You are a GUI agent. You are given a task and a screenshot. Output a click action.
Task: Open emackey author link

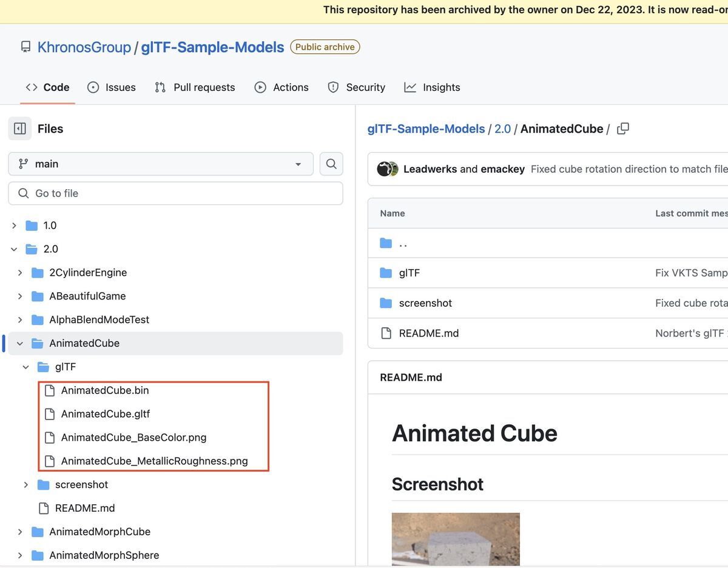click(502, 169)
